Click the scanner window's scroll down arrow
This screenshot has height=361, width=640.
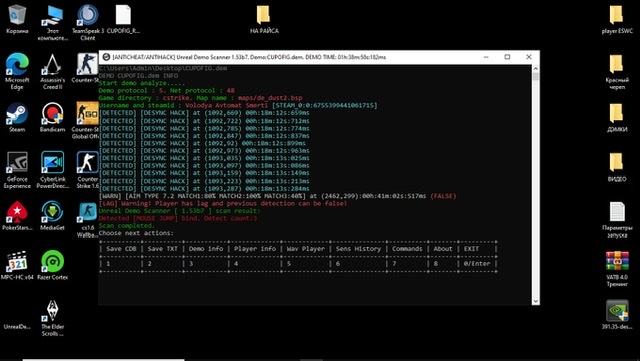[535, 301]
